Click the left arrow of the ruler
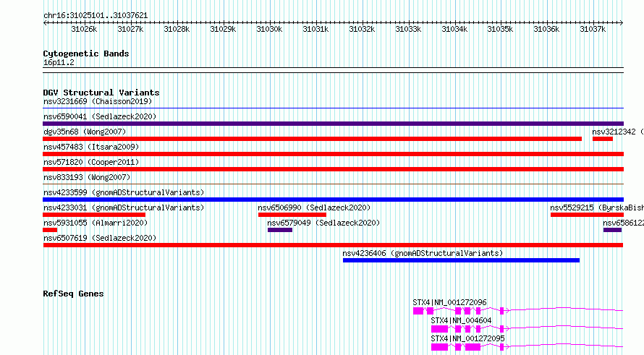This screenshot has height=355, width=644. pyautogui.click(x=45, y=22)
